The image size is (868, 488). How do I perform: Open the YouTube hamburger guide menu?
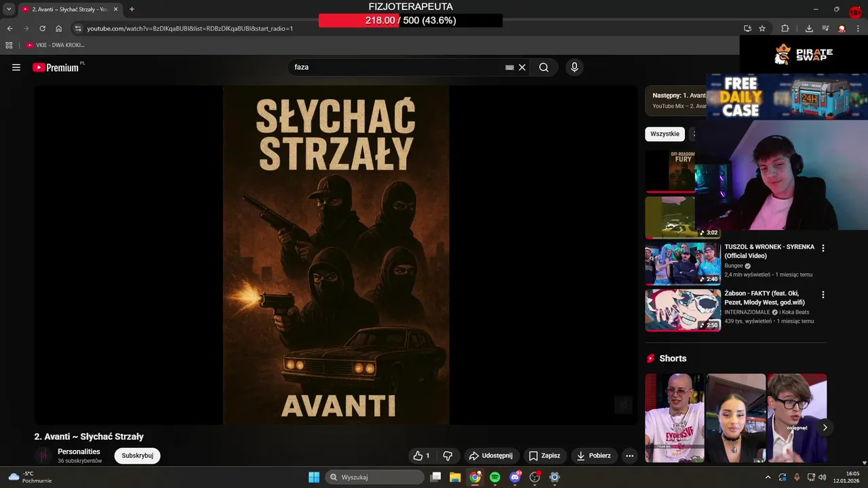[16, 67]
